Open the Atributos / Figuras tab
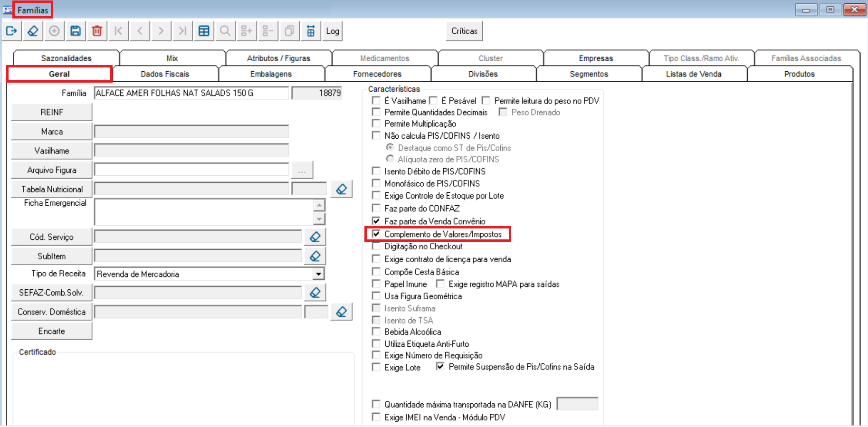Screen dimensions: 868x427 [x=278, y=58]
